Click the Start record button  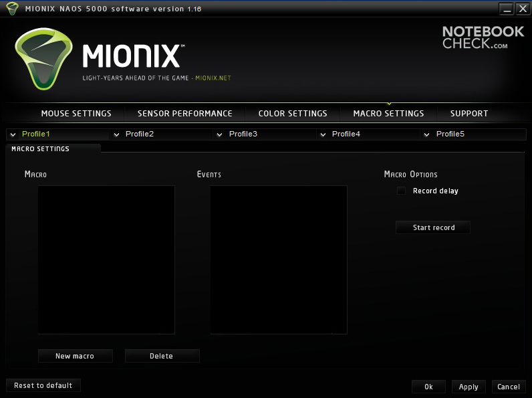[x=433, y=227]
